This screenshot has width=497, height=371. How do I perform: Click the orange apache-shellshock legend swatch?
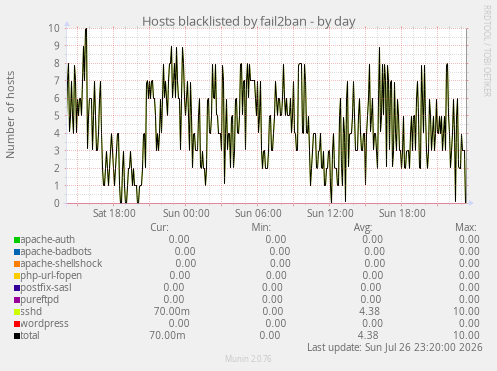[17, 264]
